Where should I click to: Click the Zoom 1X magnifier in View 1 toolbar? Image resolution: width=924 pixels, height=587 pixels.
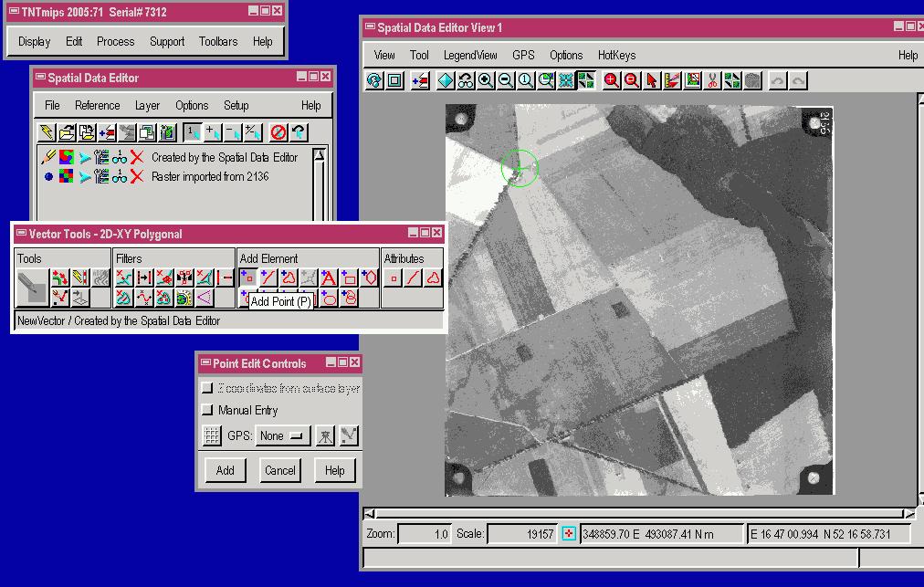tap(526, 80)
